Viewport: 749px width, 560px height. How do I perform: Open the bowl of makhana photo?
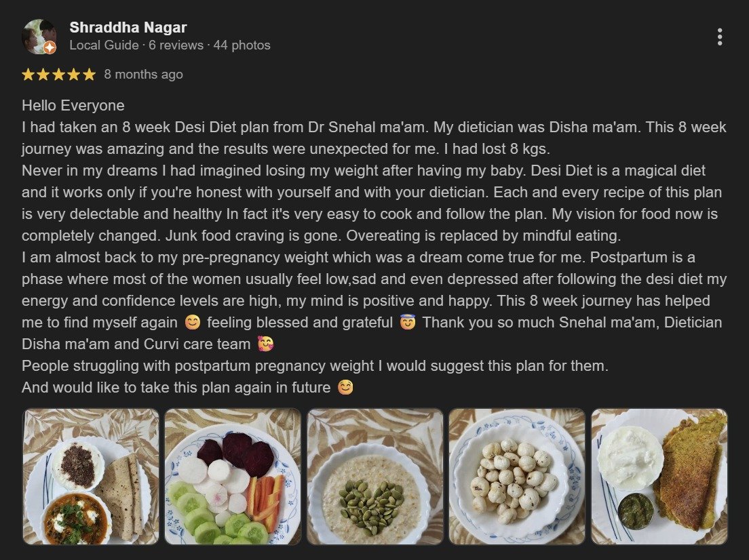(516, 476)
